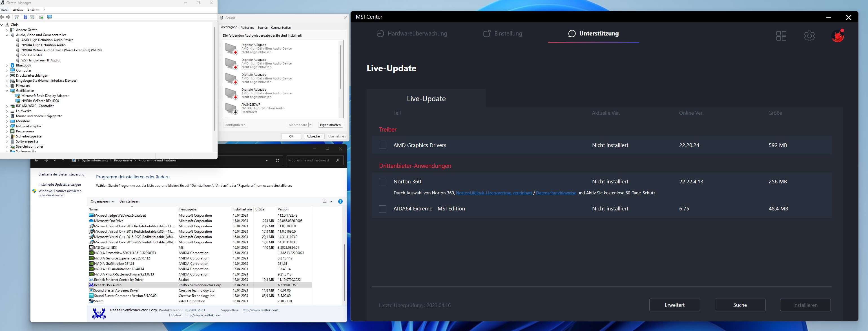
Task: Open the Datenschutzhinweise link
Action: click(x=556, y=193)
